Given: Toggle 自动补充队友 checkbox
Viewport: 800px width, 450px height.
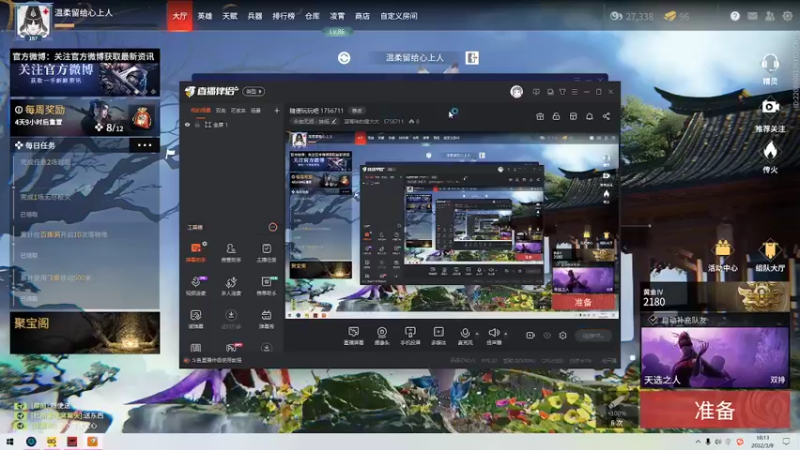Looking at the screenshot, I should pyautogui.click(x=653, y=320).
